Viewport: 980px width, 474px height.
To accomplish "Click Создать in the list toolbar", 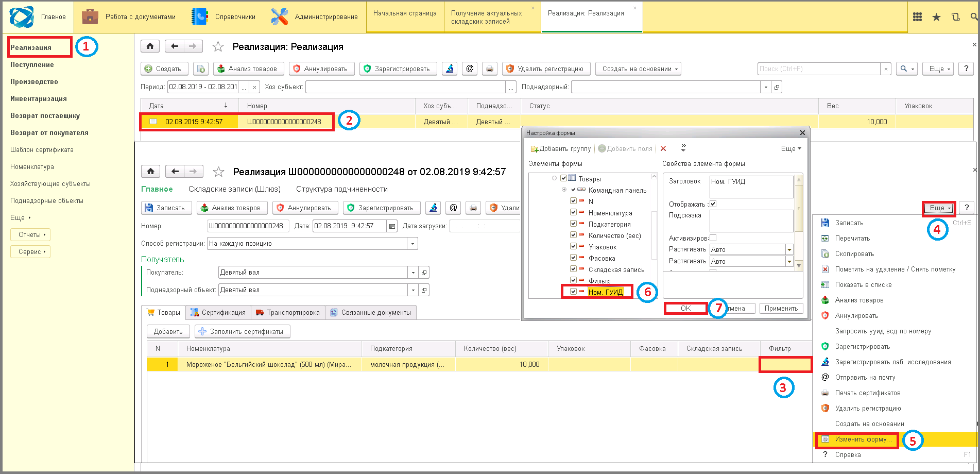I will pyautogui.click(x=164, y=69).
